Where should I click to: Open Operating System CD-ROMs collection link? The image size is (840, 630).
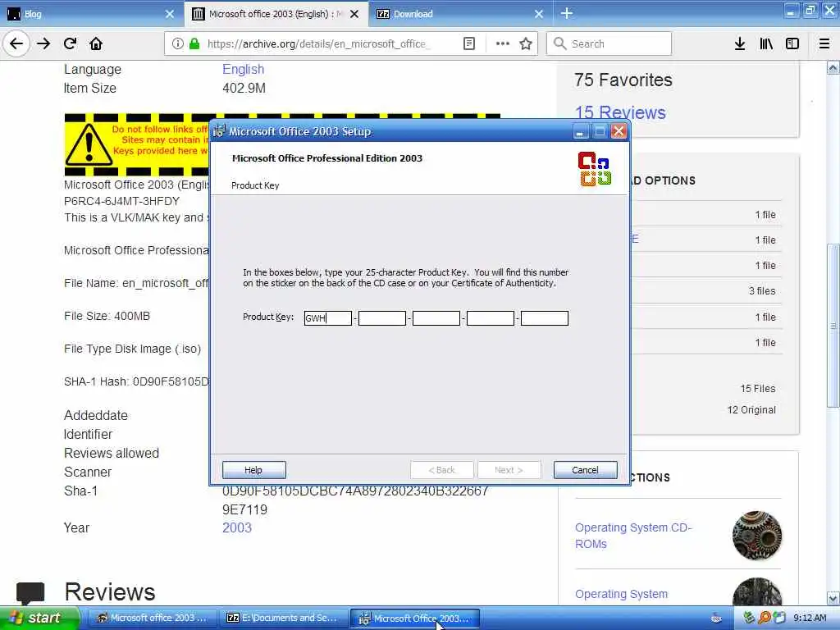(633, 535)
